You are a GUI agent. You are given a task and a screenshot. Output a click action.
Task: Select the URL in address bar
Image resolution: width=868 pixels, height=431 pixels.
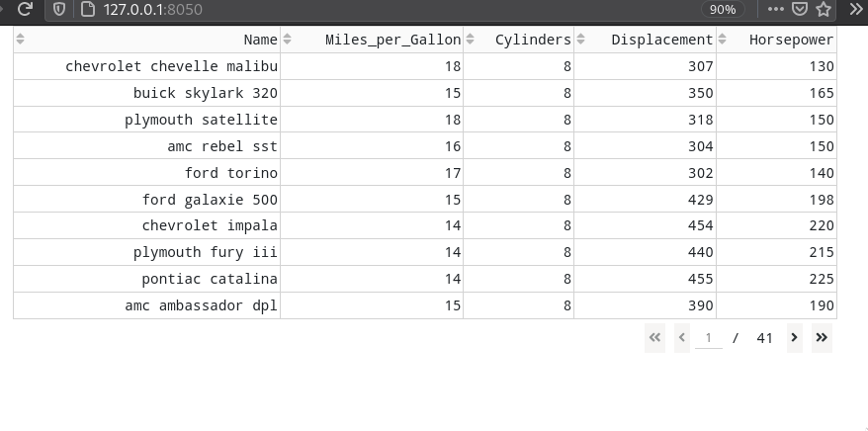pos(153,10)
